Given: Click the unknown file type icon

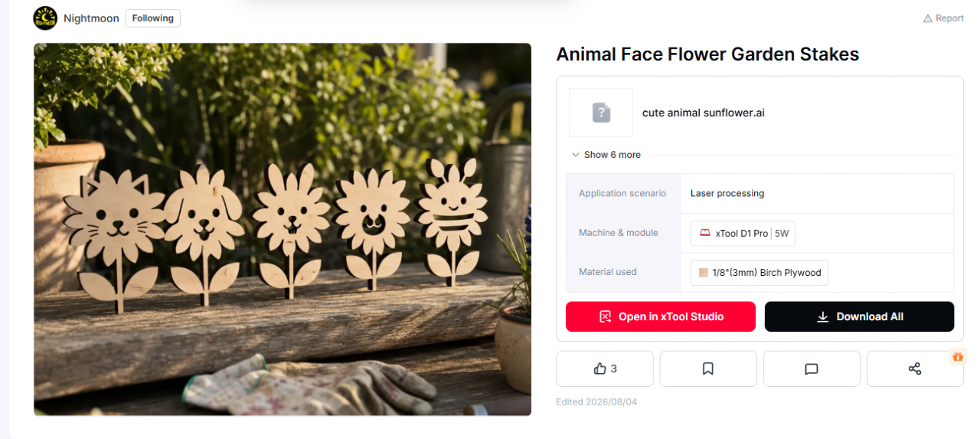Looking at the screenshot, I should click(601, 113).
